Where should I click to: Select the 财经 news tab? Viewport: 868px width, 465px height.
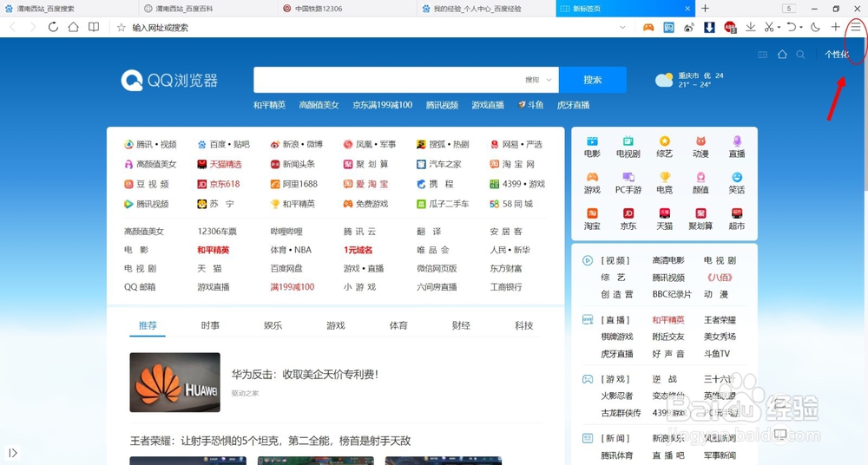461,325
